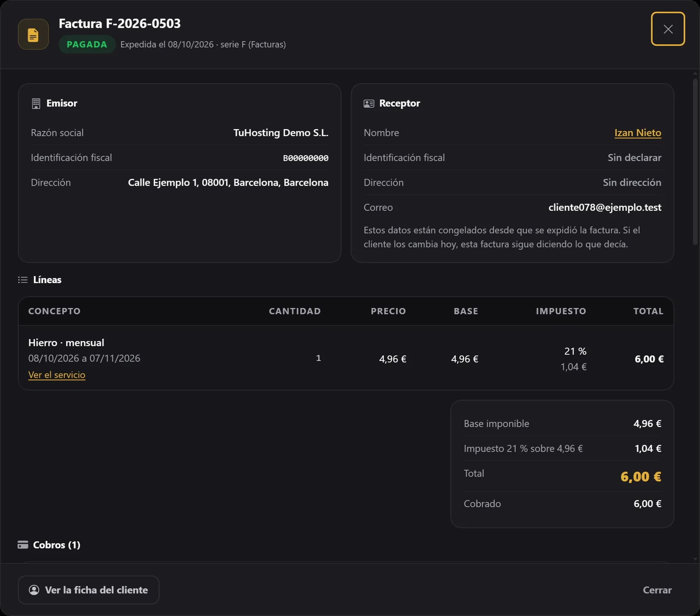Click the 'Cobrado' summary label

pos(482,504)
